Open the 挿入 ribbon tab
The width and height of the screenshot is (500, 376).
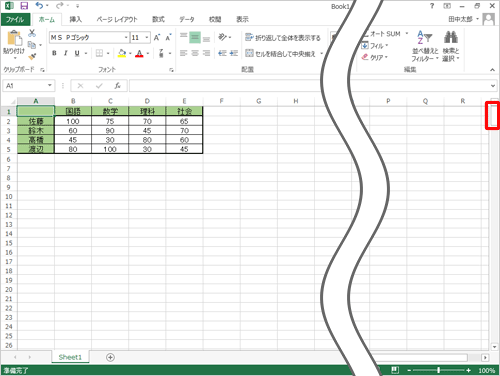click(75, 19)
